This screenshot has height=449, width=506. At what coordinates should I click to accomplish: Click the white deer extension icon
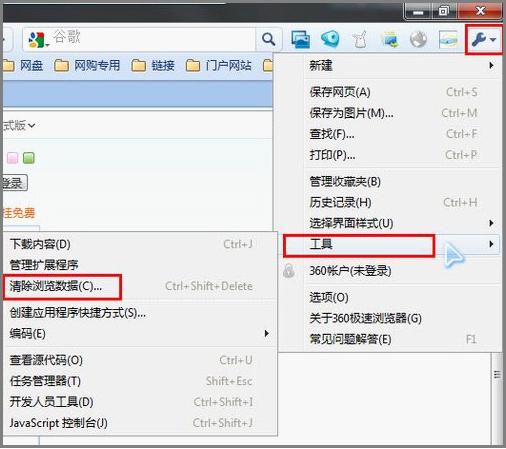[x=360, y=39]
